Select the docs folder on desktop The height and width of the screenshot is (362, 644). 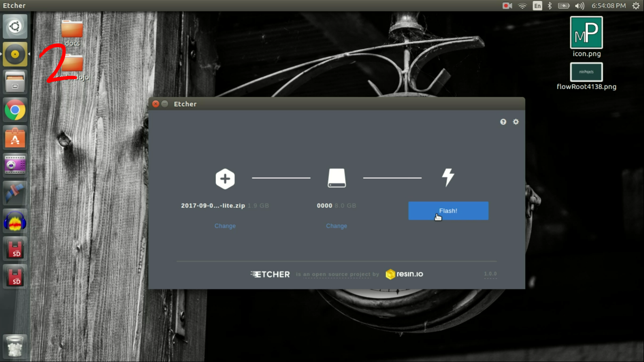[72, 33]
